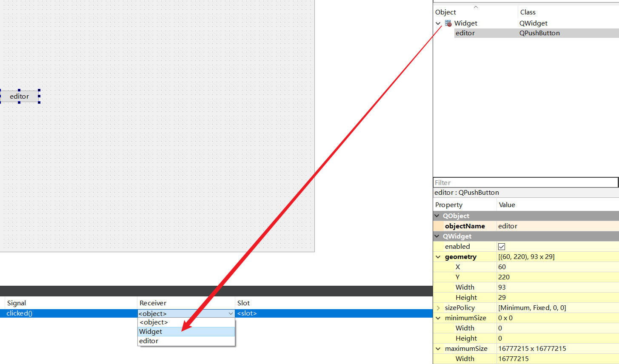This screenshot has height=364, width=619.
Task: Click the minimumSize value 0 x 0
Action: 558,318
